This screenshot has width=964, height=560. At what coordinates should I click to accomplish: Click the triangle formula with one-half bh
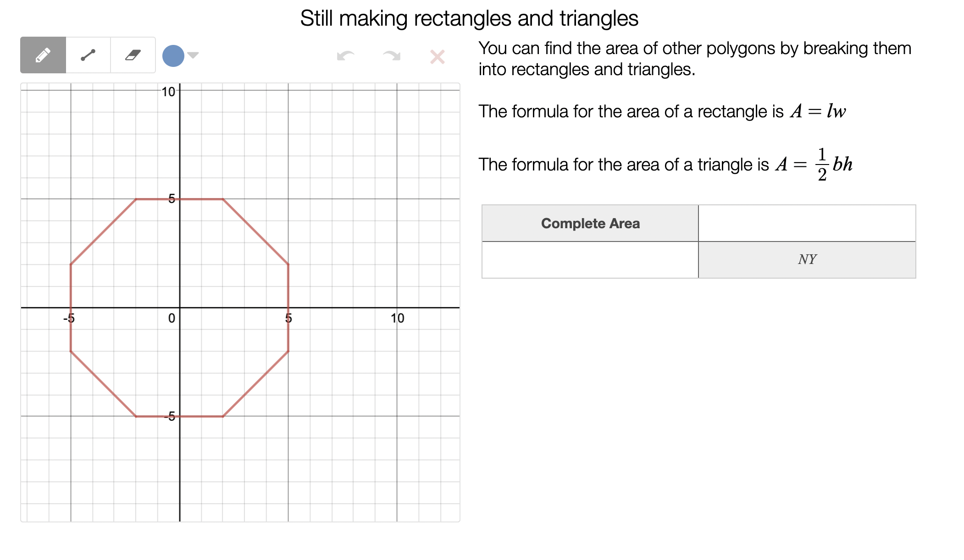point(814,165)
